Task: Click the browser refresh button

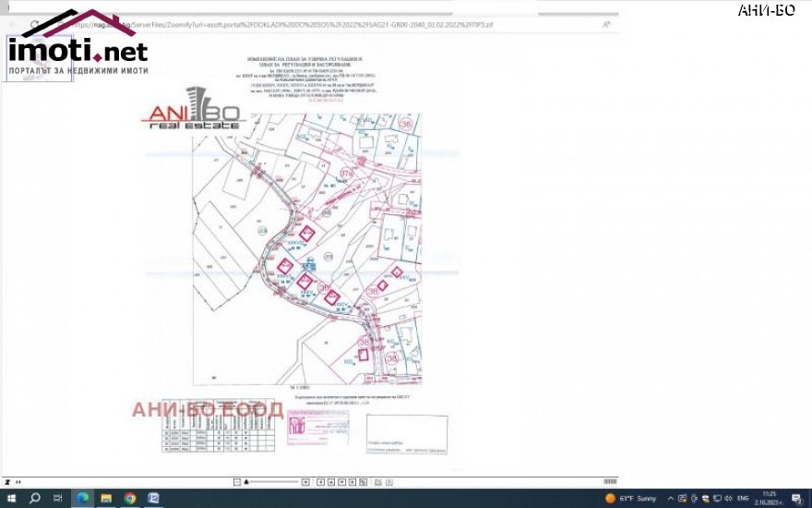Action: [x=34, y=24]
